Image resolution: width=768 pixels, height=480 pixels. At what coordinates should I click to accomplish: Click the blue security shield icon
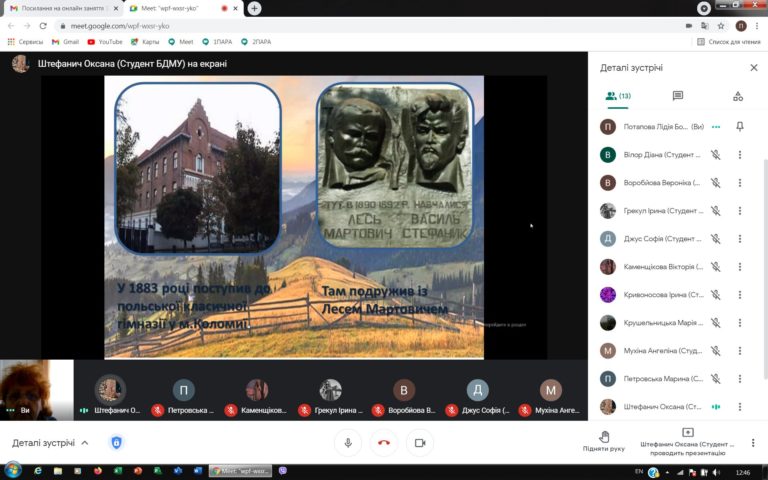coord(116,443)
